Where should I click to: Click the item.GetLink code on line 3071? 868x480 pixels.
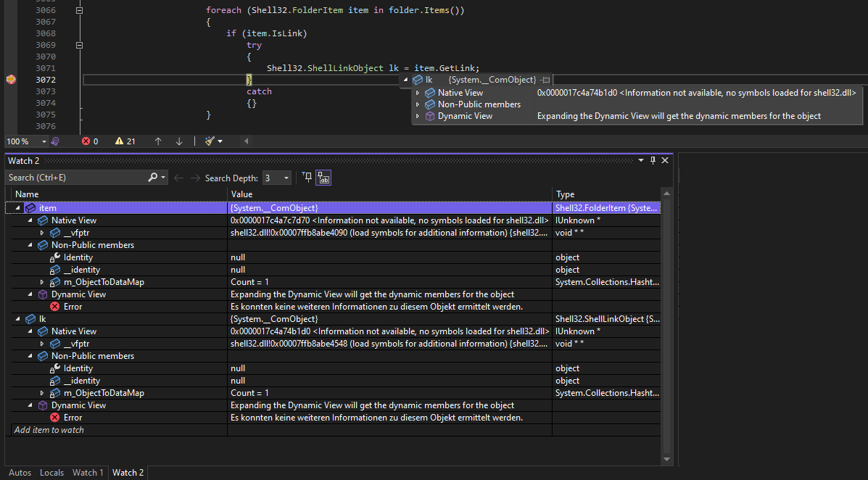(x=446, y=68)
